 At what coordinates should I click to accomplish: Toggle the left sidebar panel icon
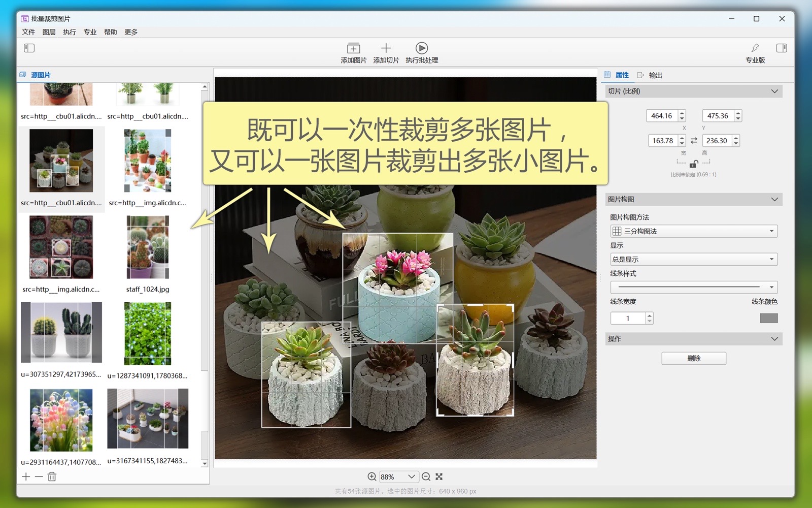29,48
